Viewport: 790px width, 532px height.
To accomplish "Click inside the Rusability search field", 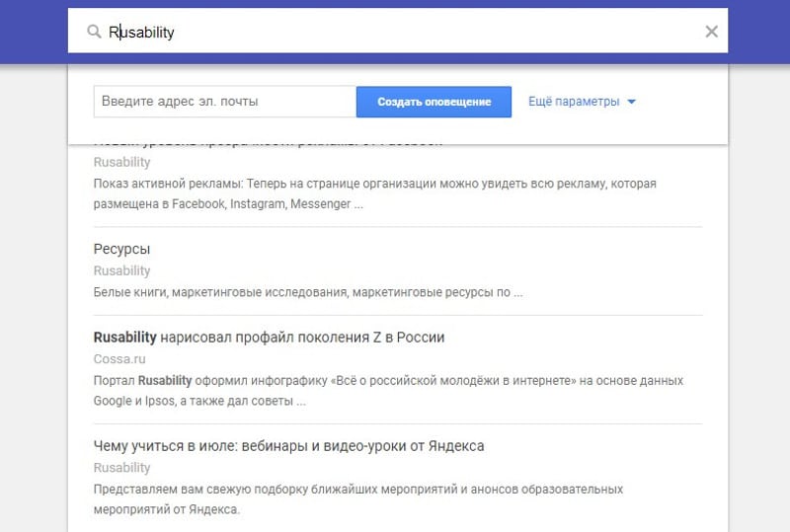I will pyautogui.click(x=398, y=32).
